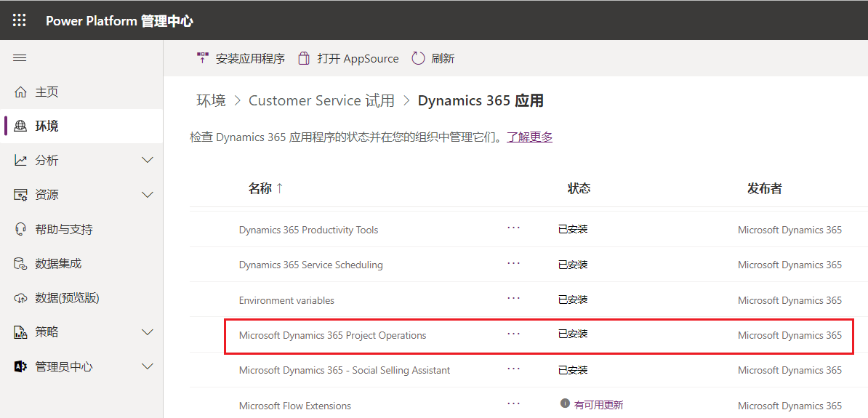The height and width of the screenshot is (418, 868).
Task: Click the Admin centers icon
Action: tap(20, 366)
